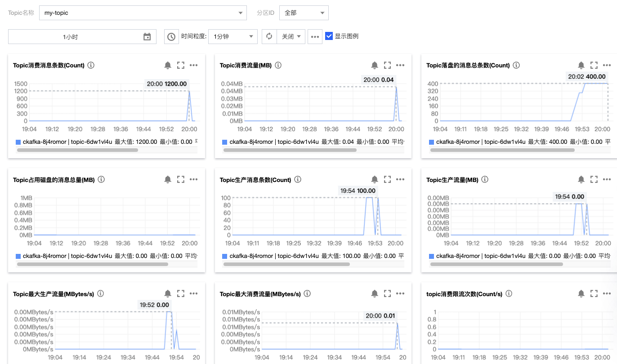The height and width of the screenshot is (364, 617).
Task: Click info icon beside Topic最大消费流量
Action: [307, 293]
